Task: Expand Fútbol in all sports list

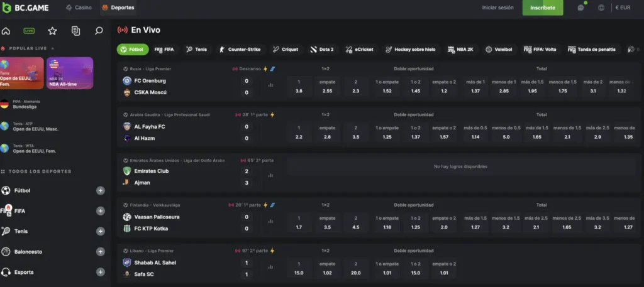Action: (101, 191)
